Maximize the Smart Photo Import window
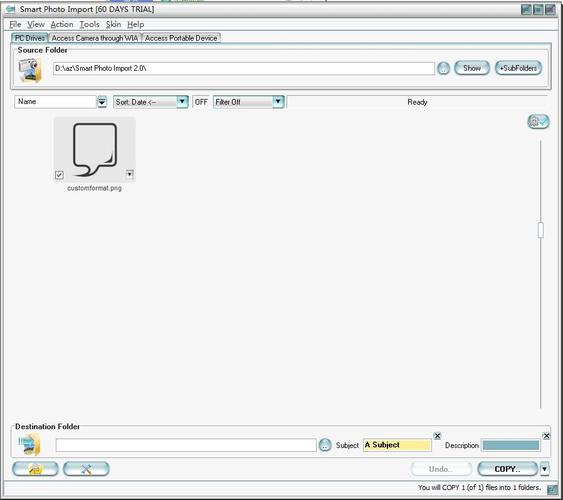Viewport: 563px width, 500px height. 538,10
